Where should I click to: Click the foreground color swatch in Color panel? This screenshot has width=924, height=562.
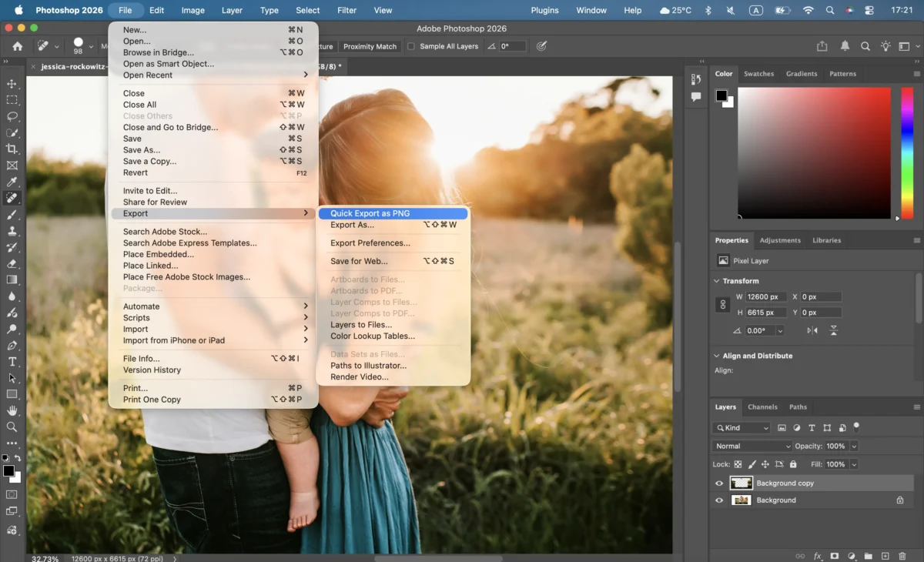coord(721,96)
